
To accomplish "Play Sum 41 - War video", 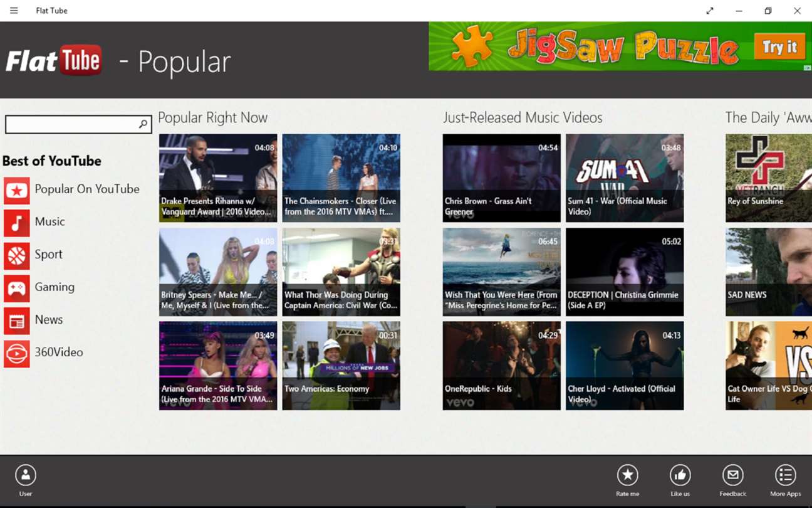I will (625, 178).
